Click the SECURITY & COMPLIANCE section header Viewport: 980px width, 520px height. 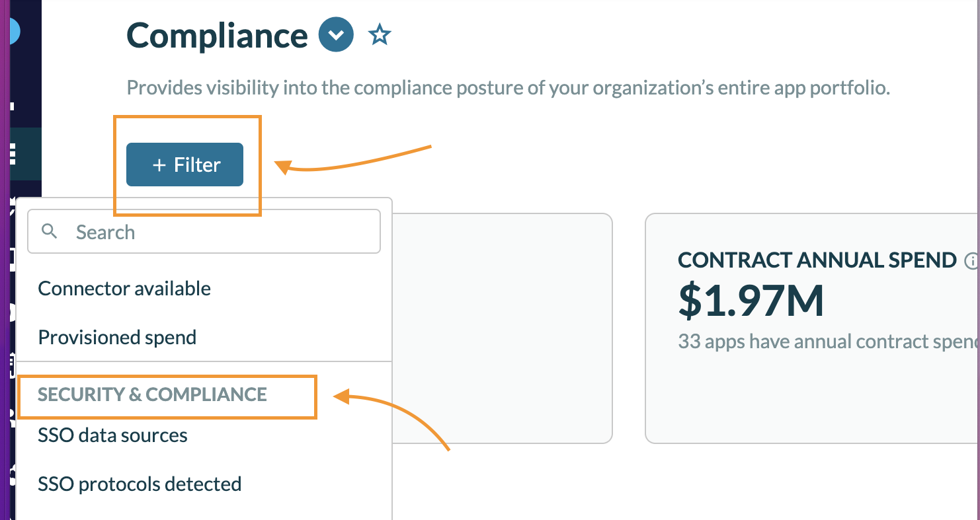click(152, 394)
